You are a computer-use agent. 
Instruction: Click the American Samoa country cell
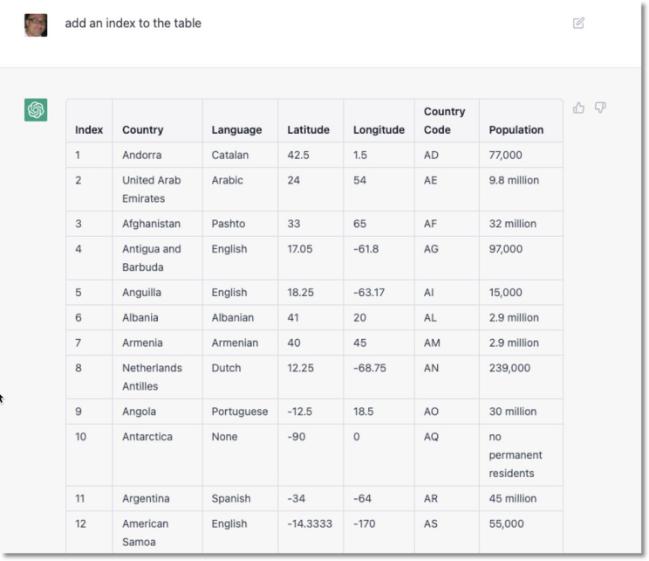point(146,532)
